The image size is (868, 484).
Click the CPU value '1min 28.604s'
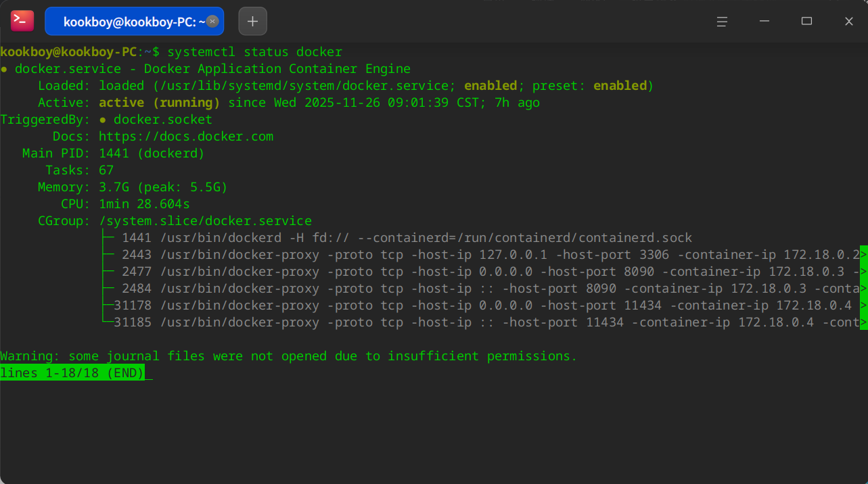click(x=144, y=204)
